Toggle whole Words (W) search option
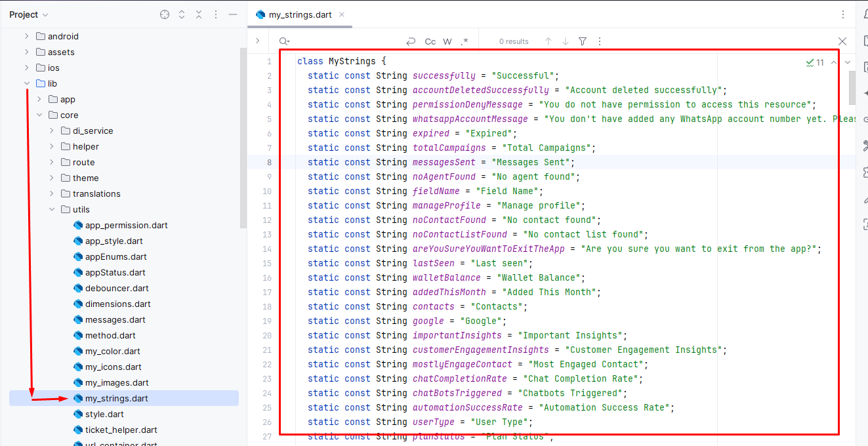Image resolution: width=868 pixels, height=446 pixels. click(x=447, y=41)
